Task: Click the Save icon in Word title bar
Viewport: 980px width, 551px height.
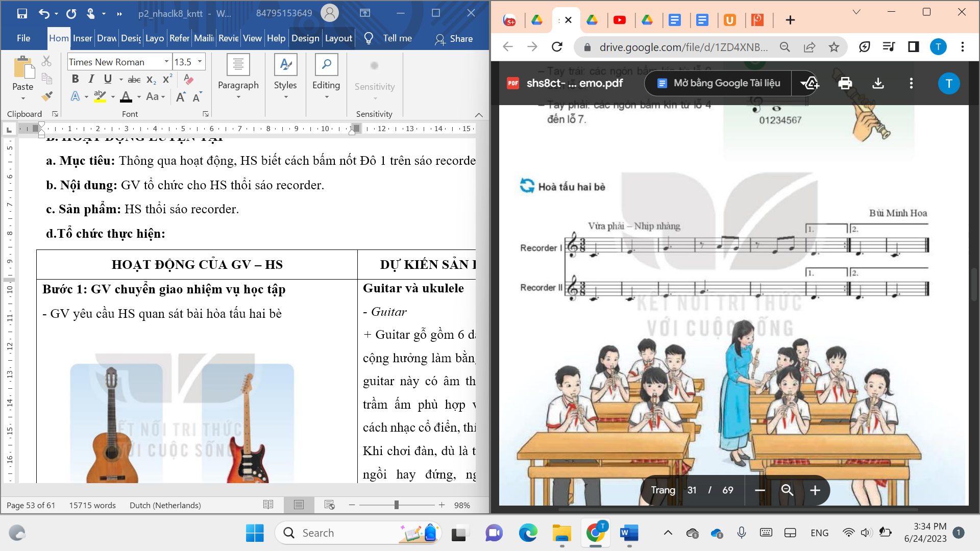Action: point(22,13)
